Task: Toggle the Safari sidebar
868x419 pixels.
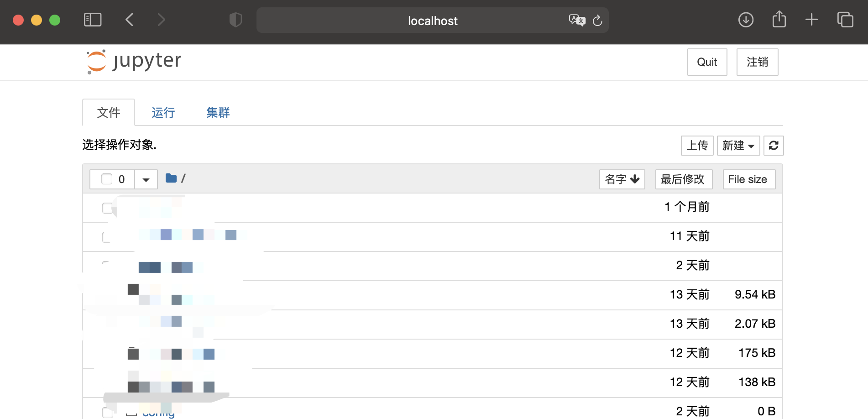Action: click(x=93, y=20)
